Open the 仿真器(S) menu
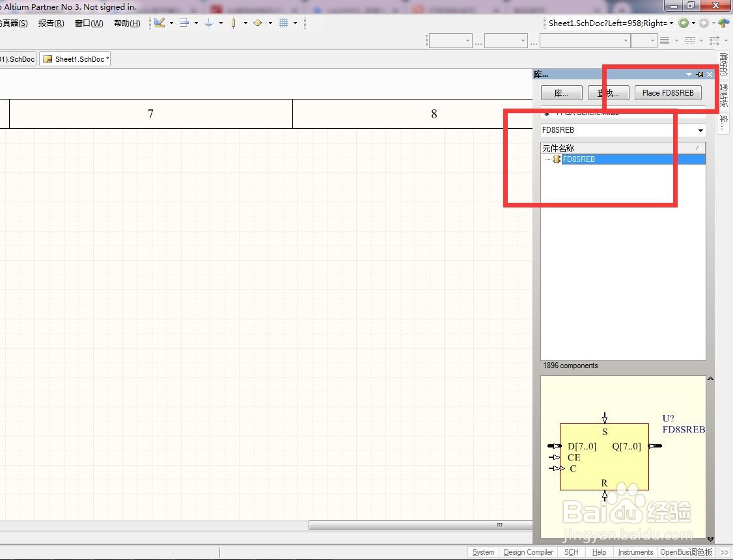 tap(14, 23)
